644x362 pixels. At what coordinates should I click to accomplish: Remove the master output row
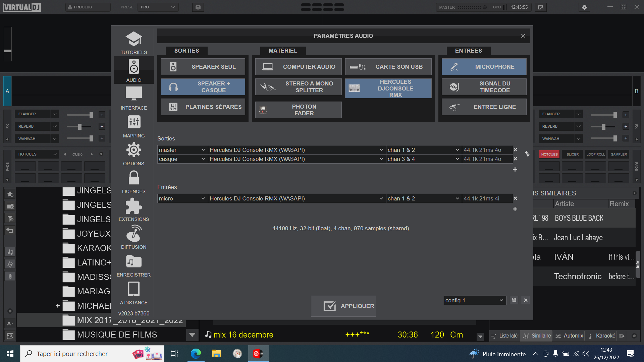tap(516, 150)
